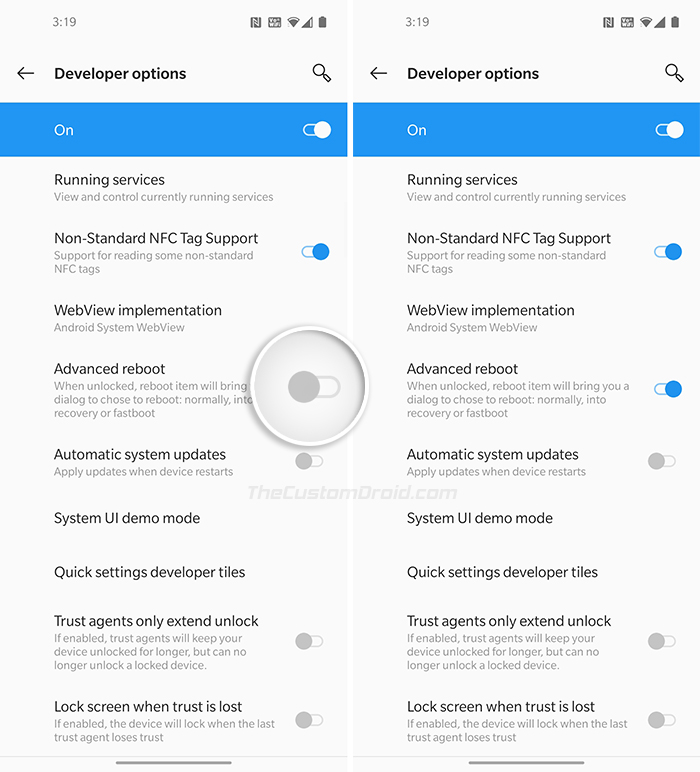The height and width of the screenshot is (772, 700).
Task: Tap the back arrow on right screen
Action: point(379,73)
